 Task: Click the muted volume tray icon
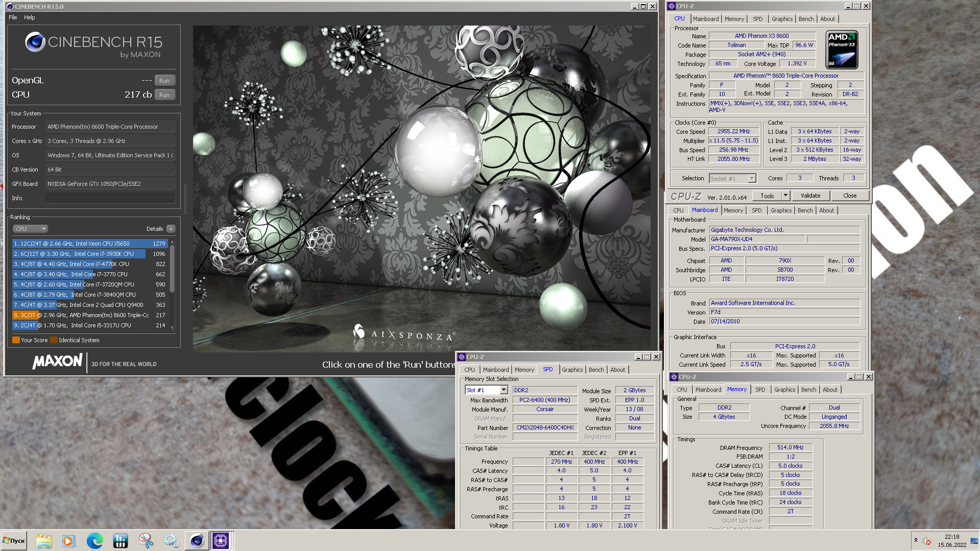point(927,541)
